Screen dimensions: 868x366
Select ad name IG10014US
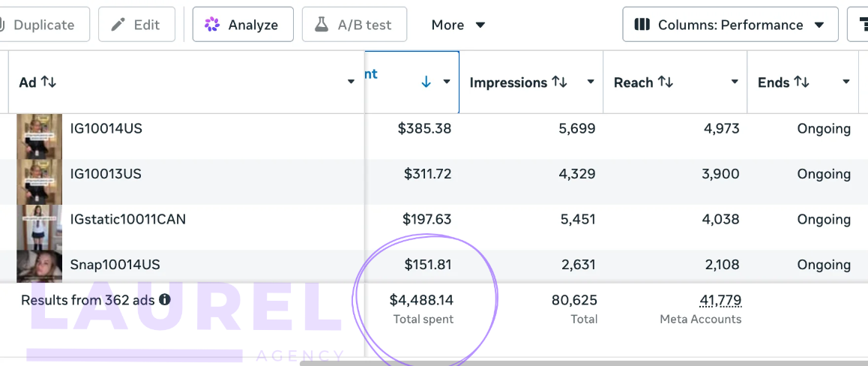coord(106,129)
